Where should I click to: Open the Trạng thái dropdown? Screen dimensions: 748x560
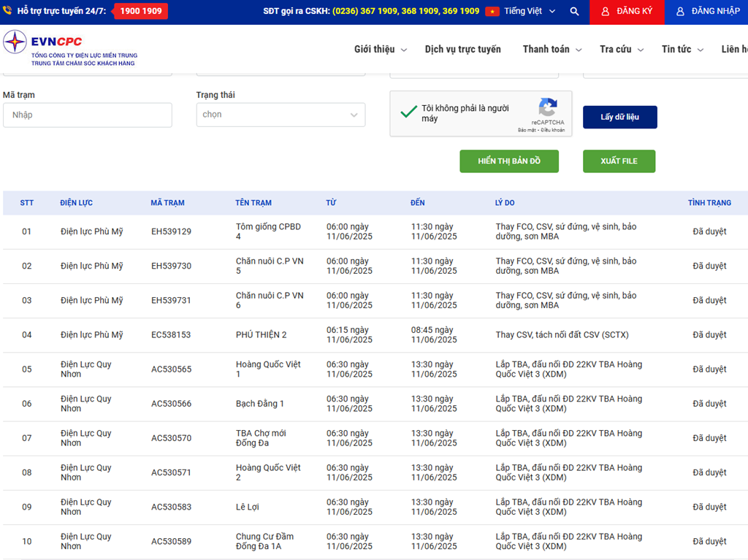pos(280,115)
